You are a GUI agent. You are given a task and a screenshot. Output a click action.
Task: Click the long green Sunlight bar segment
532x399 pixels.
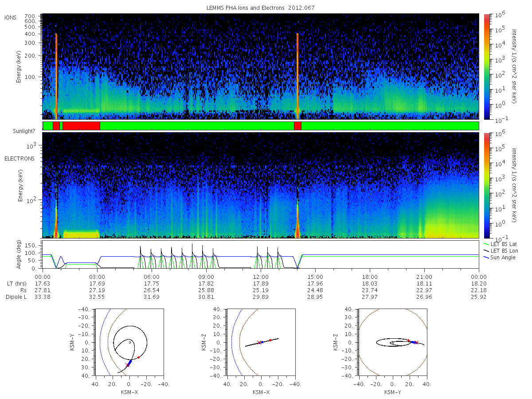click(197, 126)
